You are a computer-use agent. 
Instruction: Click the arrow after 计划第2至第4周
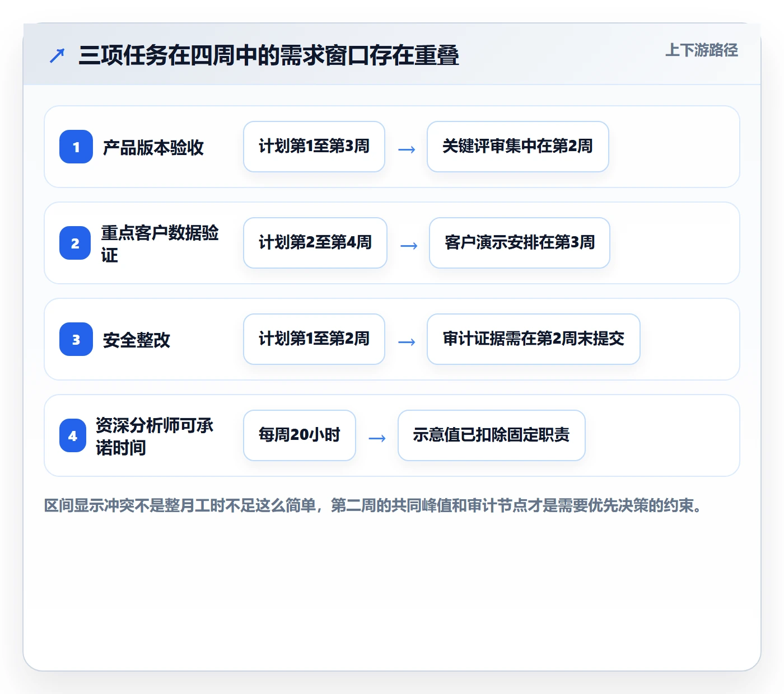[x=409, y=246]
